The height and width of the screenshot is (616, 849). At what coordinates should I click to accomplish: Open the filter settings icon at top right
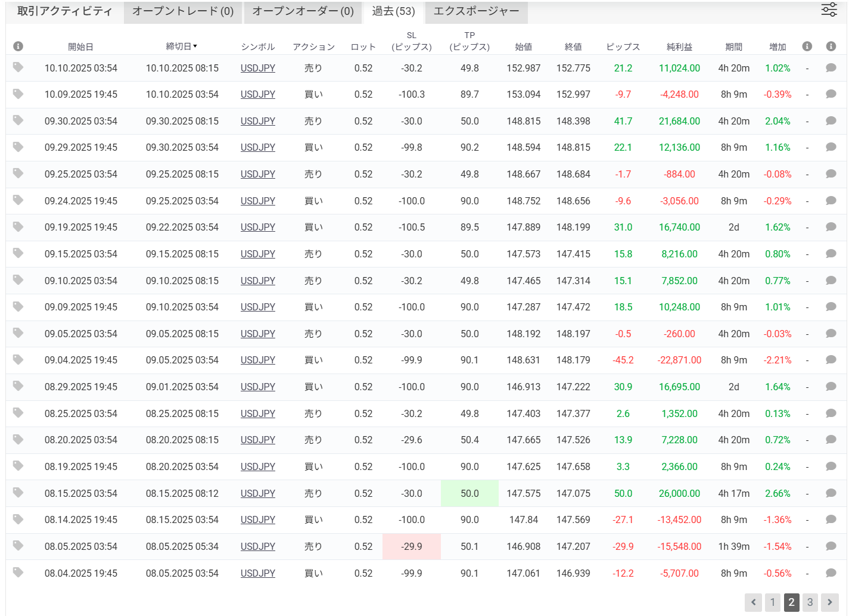click(829, 10)
